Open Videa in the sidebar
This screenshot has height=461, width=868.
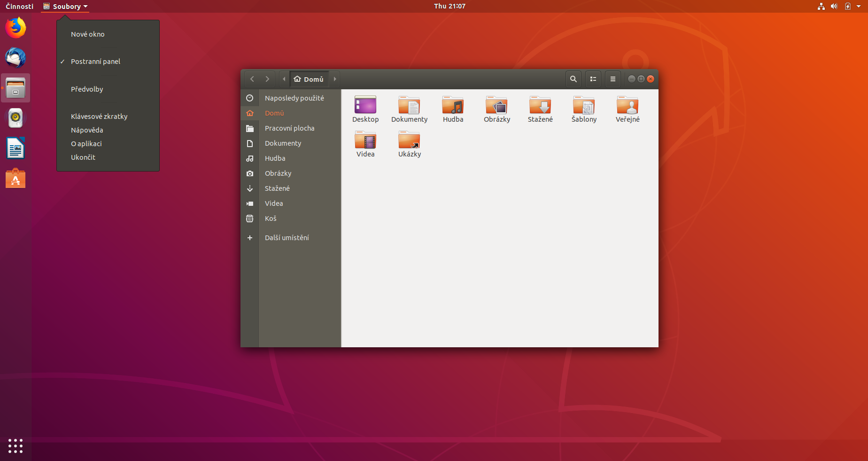click(x=291, y=203)
